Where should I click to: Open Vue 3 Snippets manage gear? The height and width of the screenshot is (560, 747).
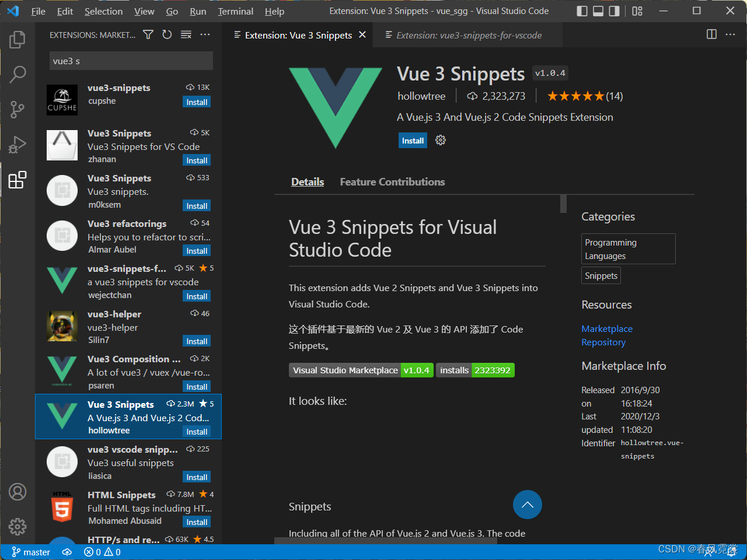(x=441, y=141)
